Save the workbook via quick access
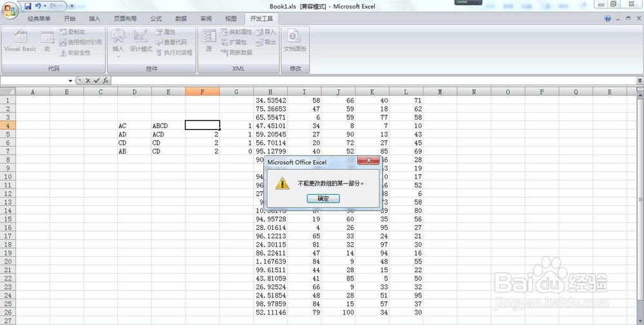This screenshot has height=325, width=644. (x=28, y=6)
